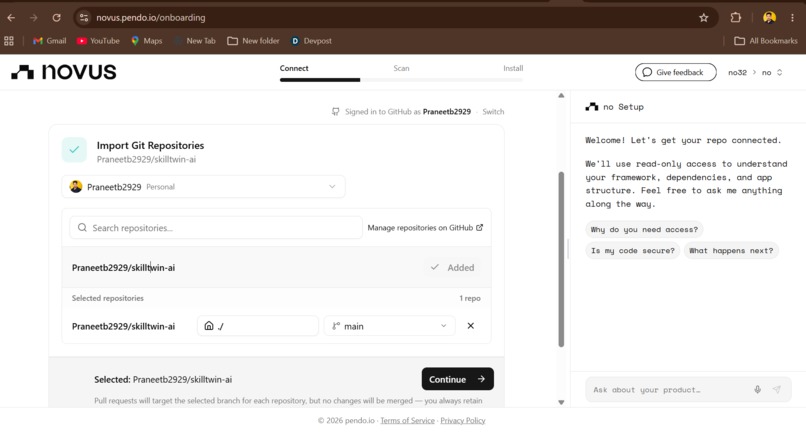Open site information icon in address bar
Screen dimensions: 806x432
pyautogui.click(x=84, y=17)
